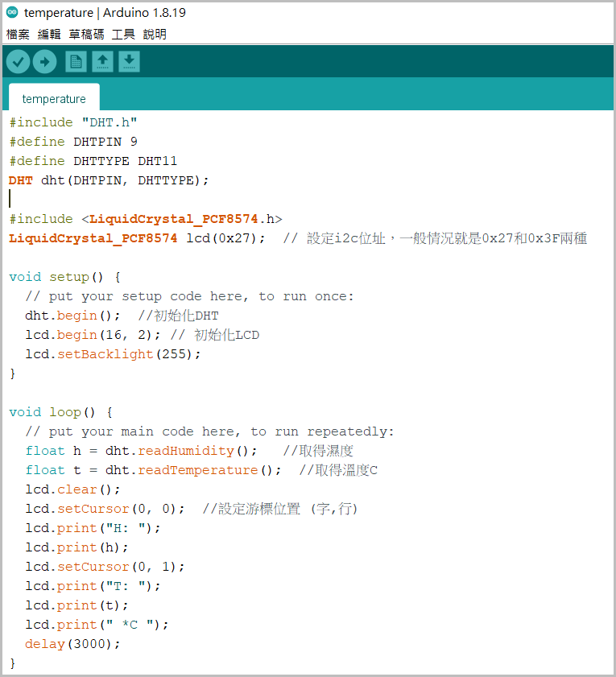Open the 檔案 menu
616x677 pixels.
(18, 35)
